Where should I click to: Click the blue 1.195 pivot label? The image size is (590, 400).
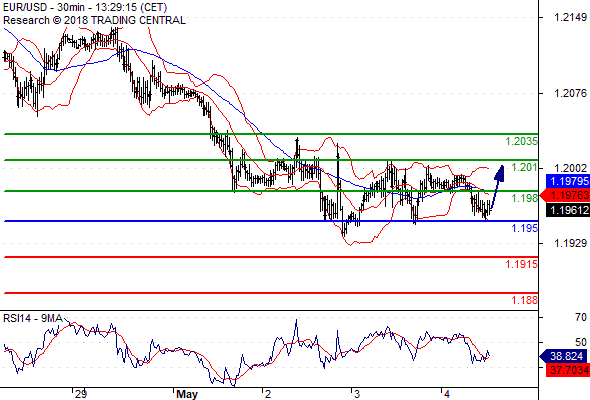click(x=525, y=228)
